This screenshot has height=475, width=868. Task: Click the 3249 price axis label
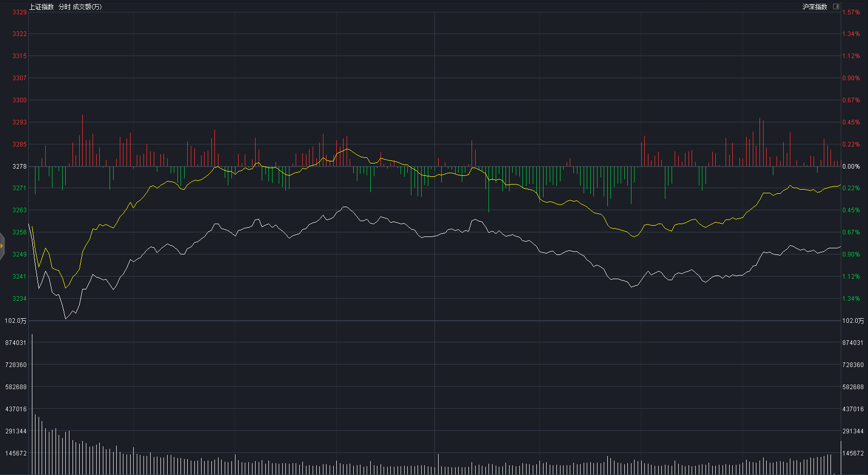pos(20,254)
